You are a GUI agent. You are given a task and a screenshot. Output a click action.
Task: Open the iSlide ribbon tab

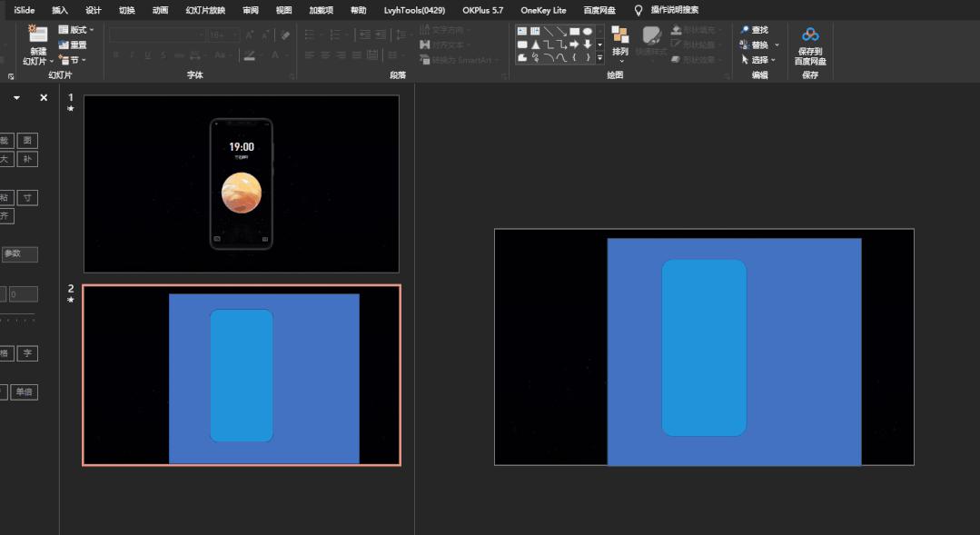coord(25,10)
